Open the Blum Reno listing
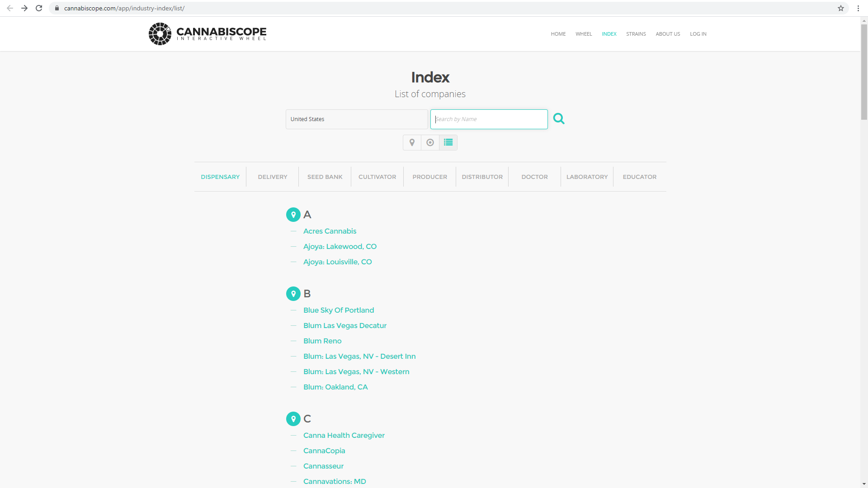Viewport: 868px width, 488px height. (322, 341)
